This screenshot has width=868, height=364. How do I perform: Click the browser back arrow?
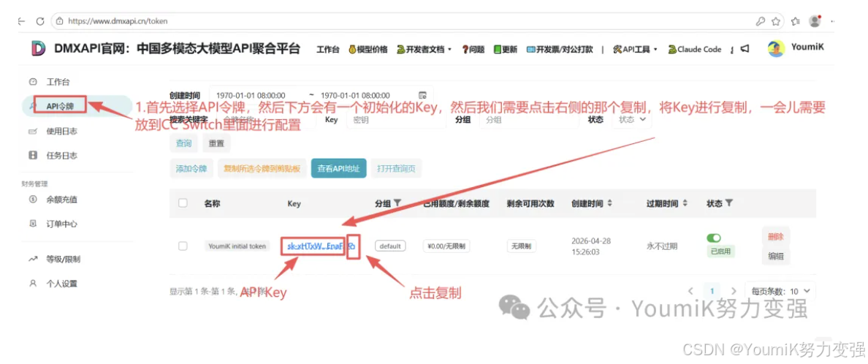(x=21, y=21)
